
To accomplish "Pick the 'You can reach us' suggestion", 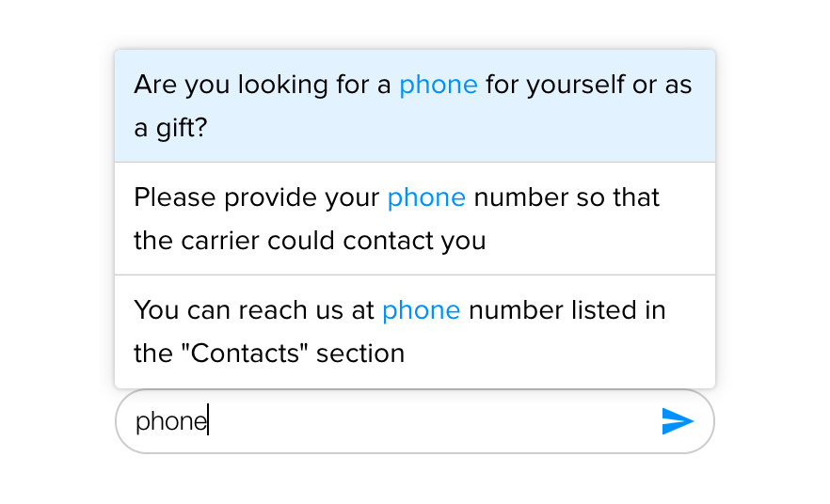I will point(414,331).
